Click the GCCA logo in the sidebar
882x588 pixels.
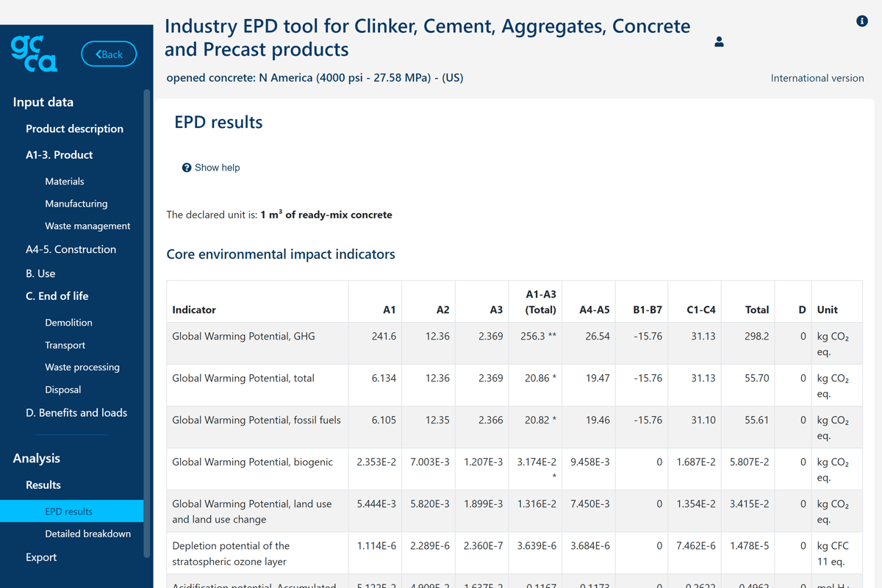32,53
